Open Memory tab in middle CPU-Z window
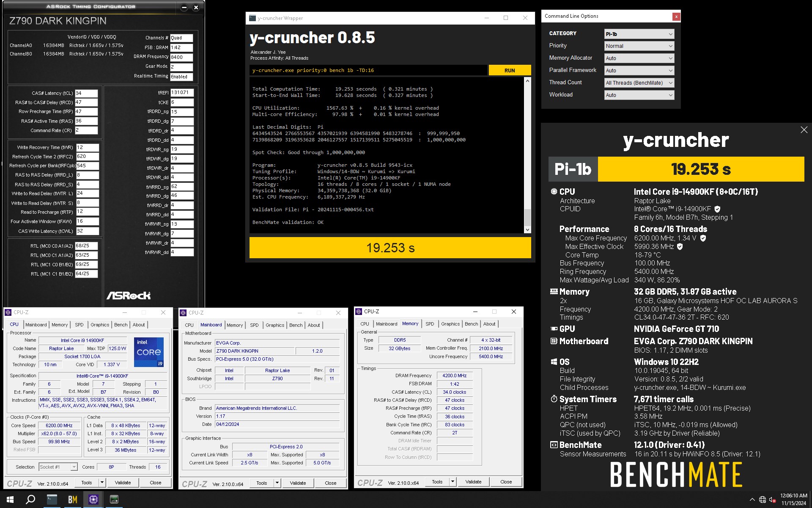Image resolution: width=812 pixels, height=508 pixels. click(x=235, y=325)
